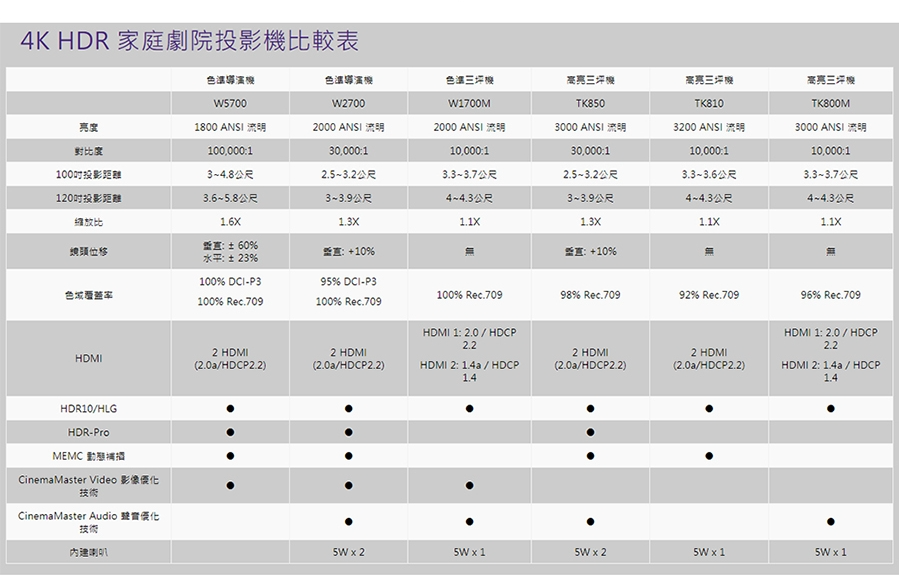
Task: Select the W2700 model header cell
Action: tap(349, 103)
